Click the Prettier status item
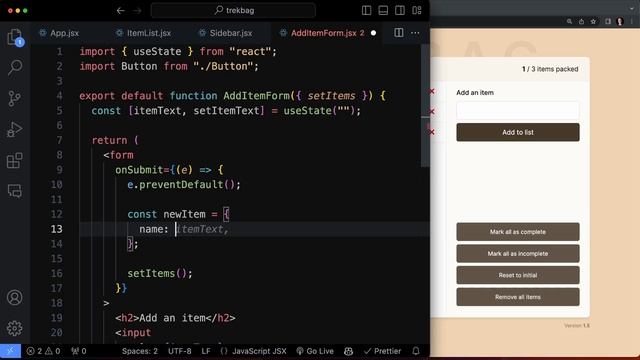640x360 pixels. (x=382, y=351)
